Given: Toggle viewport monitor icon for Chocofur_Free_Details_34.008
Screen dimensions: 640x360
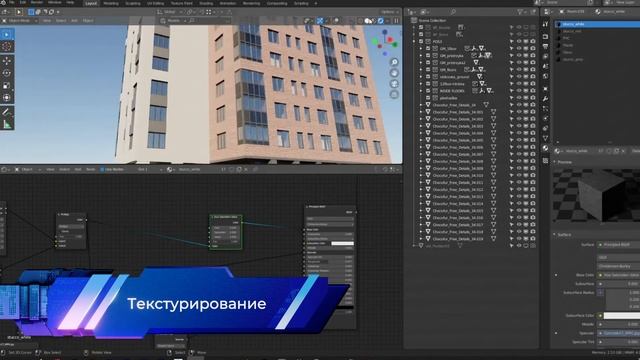Looking at the screenshot, I should (x=526, y=161).
